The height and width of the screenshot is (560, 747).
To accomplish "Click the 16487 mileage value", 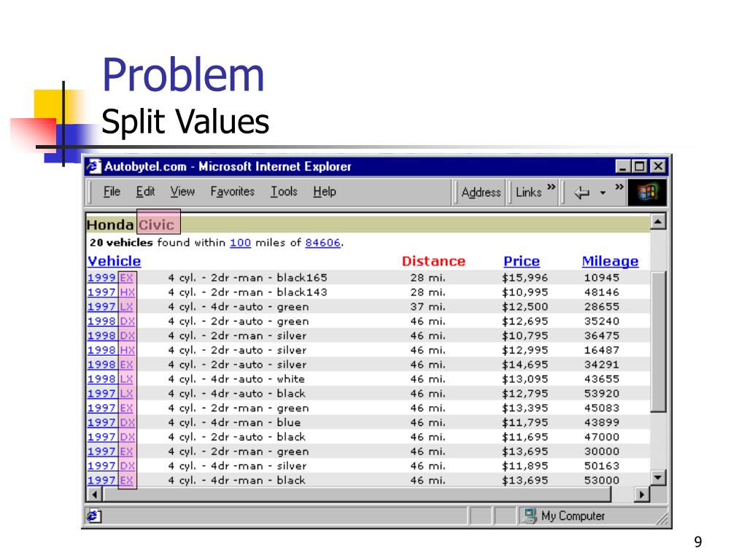I will point(602,350).
